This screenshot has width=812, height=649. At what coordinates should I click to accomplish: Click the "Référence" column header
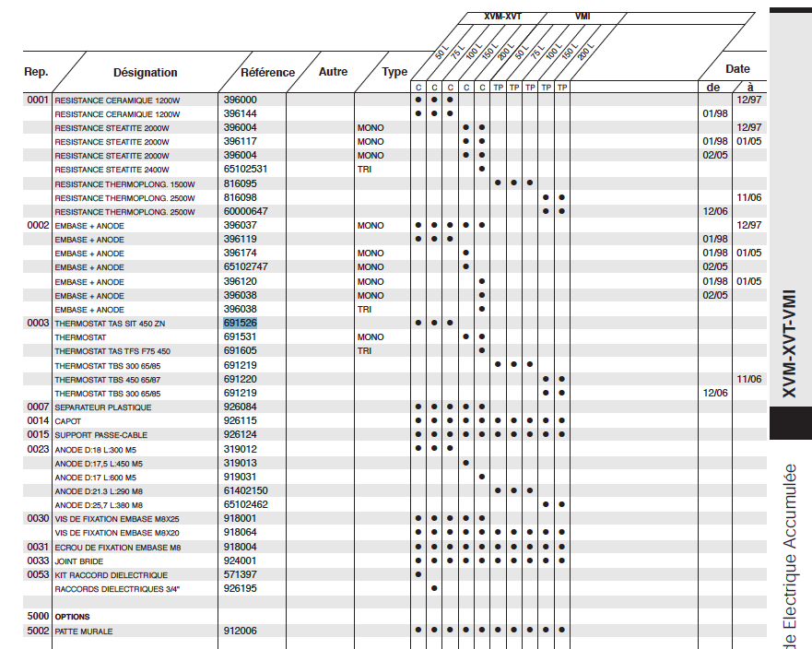267,73
